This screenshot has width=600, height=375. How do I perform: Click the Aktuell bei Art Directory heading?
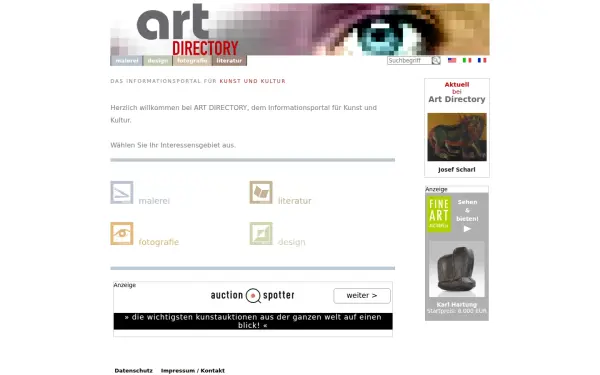coord(457,92)
